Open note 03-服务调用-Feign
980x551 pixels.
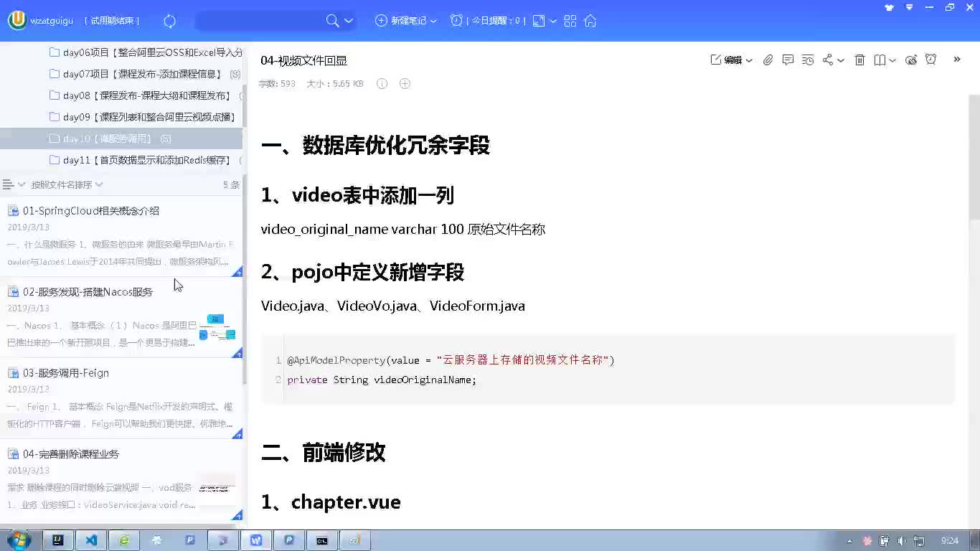pyautogui.click(x=65, y=373)
